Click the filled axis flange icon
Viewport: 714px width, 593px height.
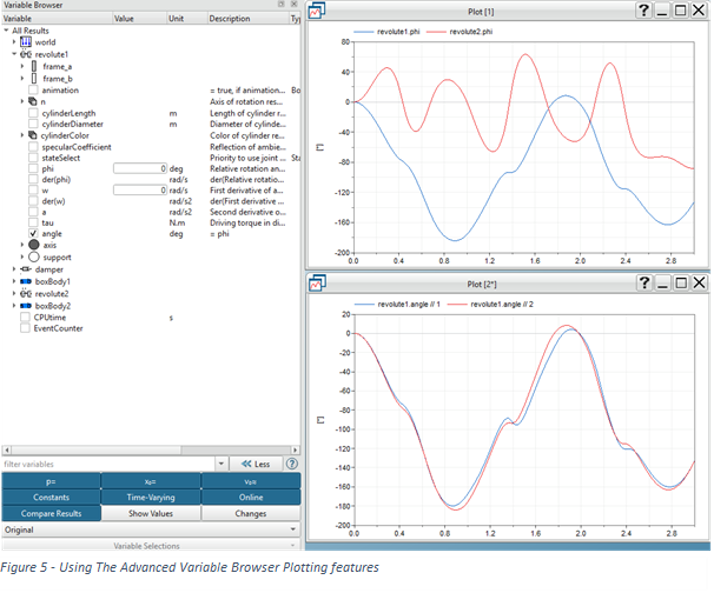[34, 245]
